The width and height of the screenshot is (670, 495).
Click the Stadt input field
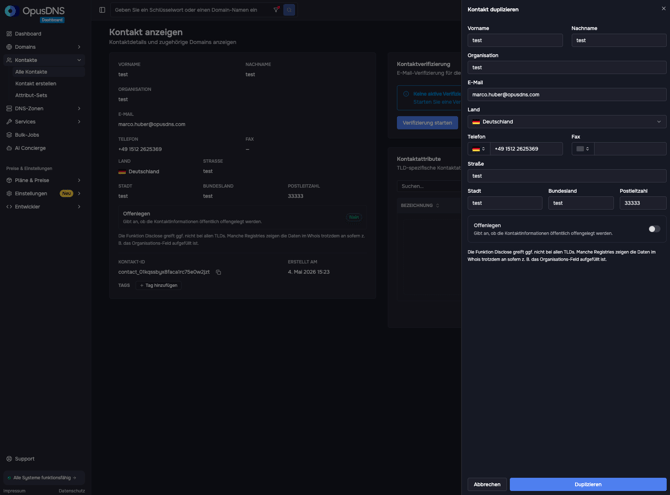[505, 203]
